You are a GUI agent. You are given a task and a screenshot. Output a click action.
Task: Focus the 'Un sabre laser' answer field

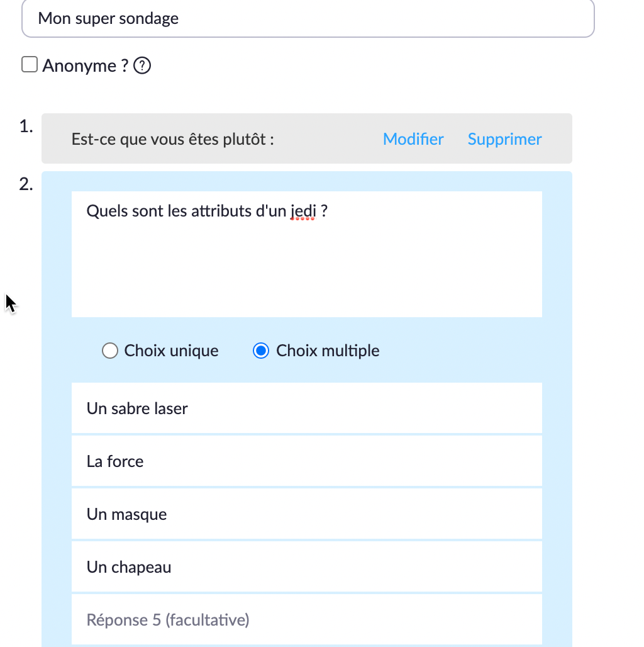tap(307, 408)
